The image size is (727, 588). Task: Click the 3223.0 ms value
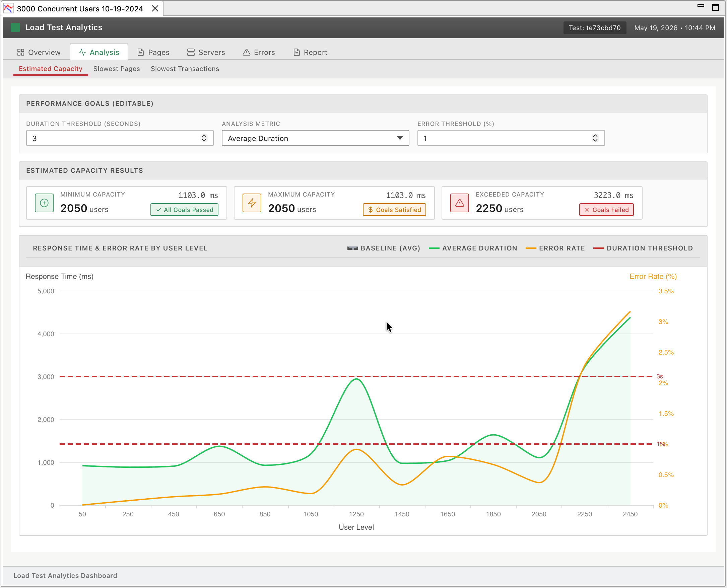(x=613, y=196)
